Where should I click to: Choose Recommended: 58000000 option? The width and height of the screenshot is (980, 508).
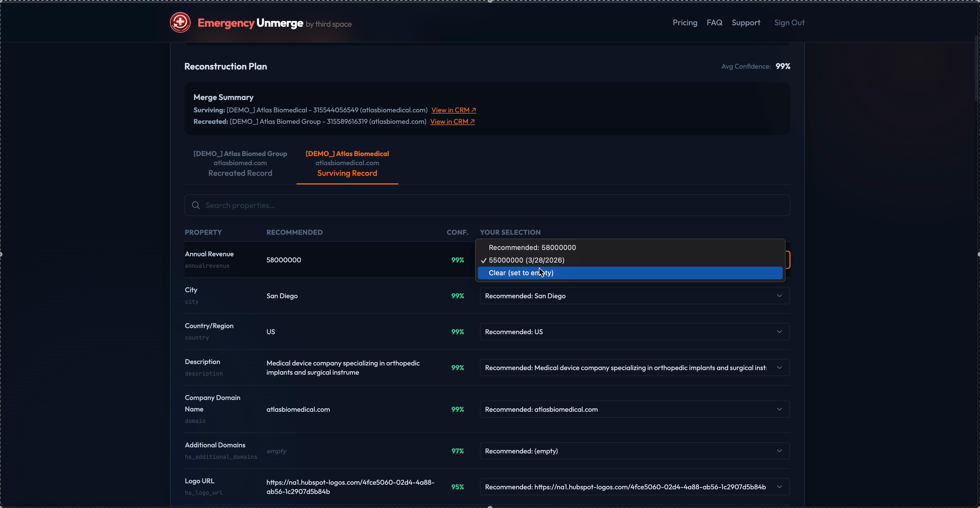tap(630, 248)
